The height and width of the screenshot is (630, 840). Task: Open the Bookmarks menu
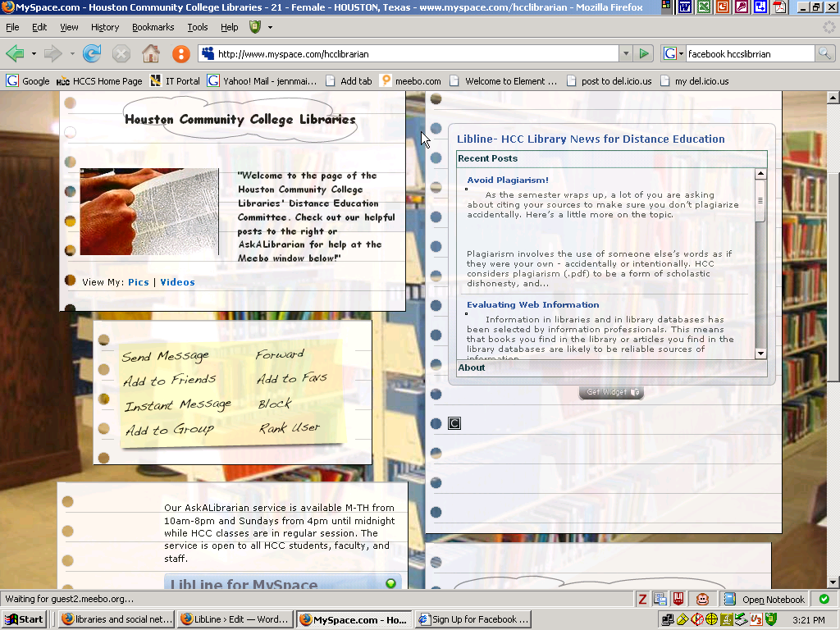[x=153, y=27]
